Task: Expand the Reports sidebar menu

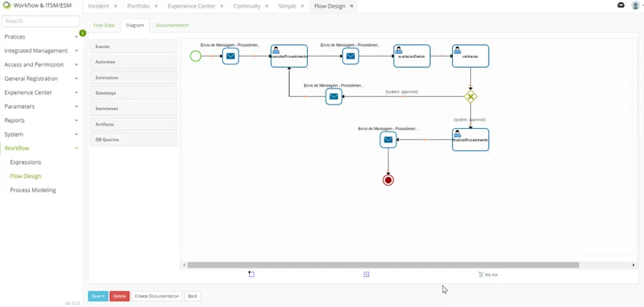Action: [x=41, y=120]
